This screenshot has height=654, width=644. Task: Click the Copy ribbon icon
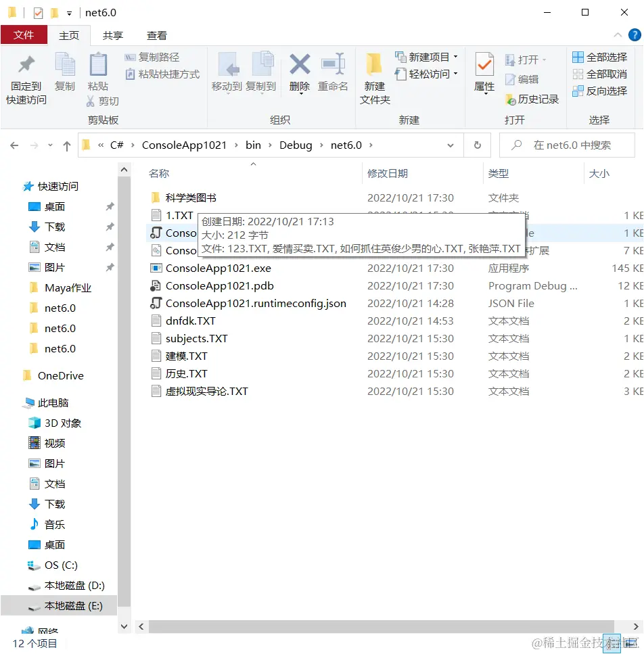[65, 72]
